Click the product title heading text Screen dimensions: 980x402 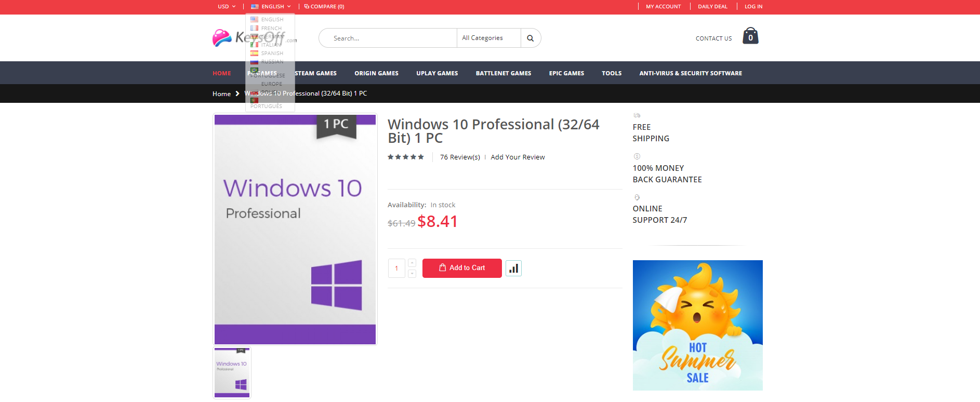tap(493, 131)
